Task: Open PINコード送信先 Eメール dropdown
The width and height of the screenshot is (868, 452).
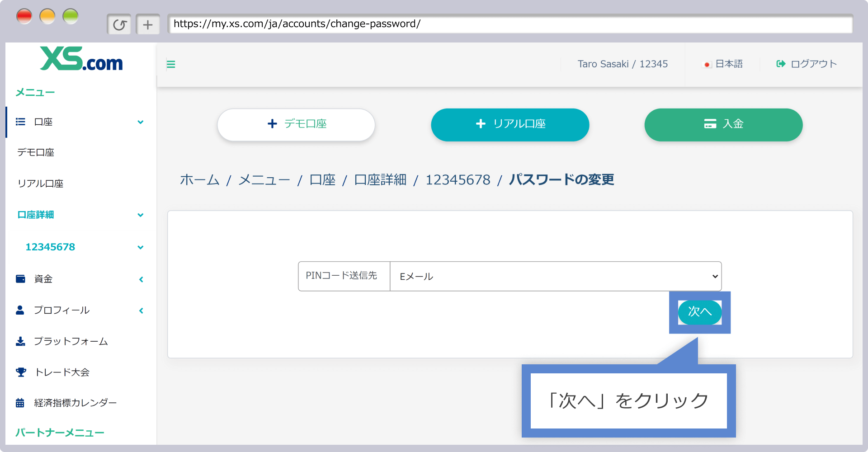Action: click(556, 276)
